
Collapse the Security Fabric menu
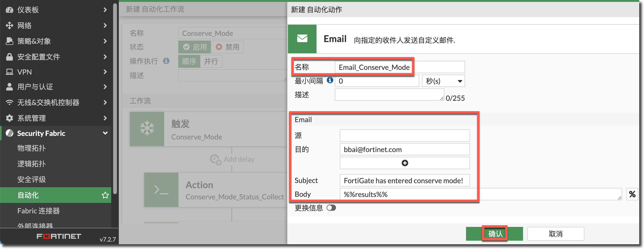[105, 133]
